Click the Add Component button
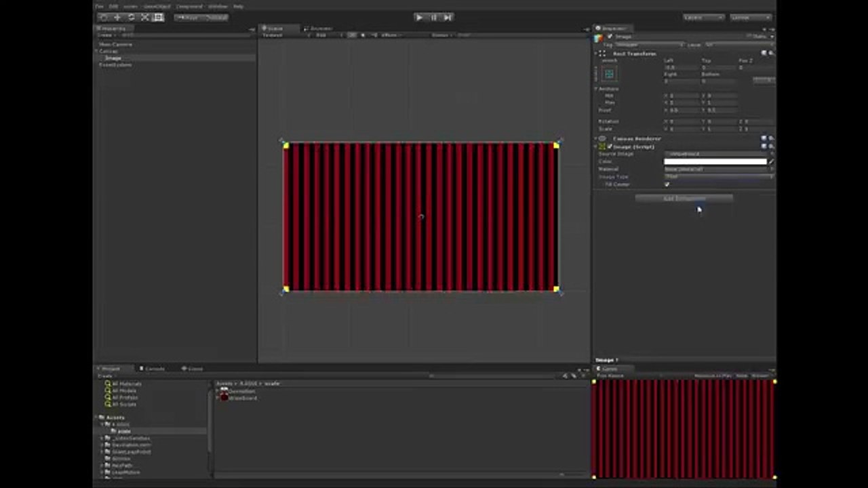Viewport: 868px width, 488px height. tap(684, 199)
